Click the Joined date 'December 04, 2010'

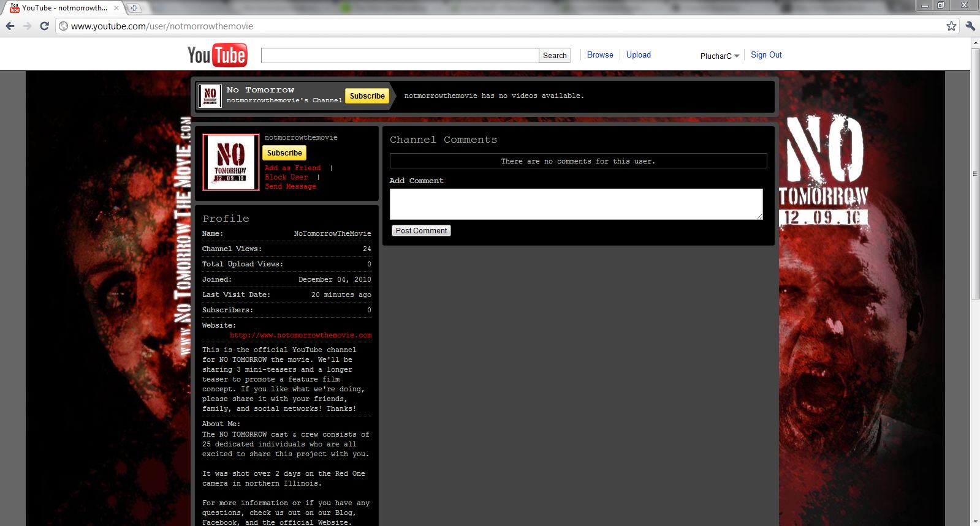[335, 279]
